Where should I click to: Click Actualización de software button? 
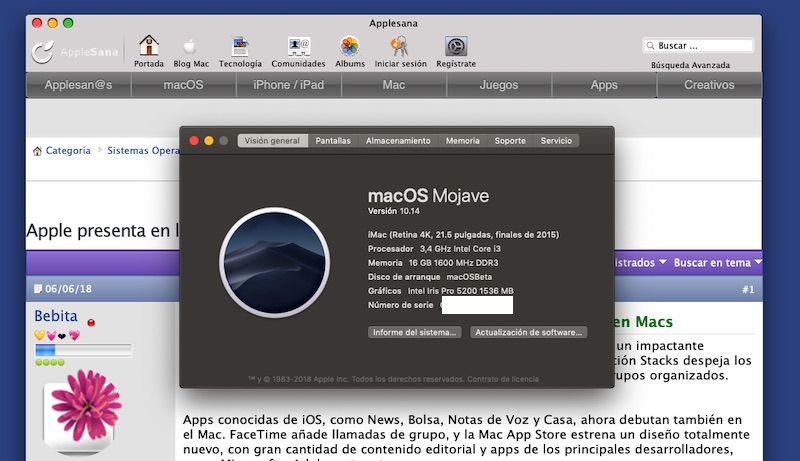529,332
